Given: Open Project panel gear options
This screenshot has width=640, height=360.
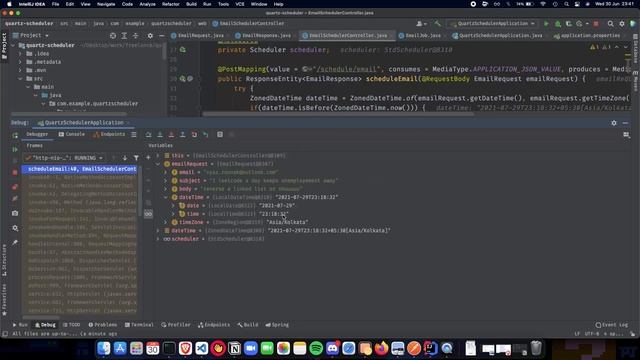Looking at the screenshot, I should coord(150,36).
